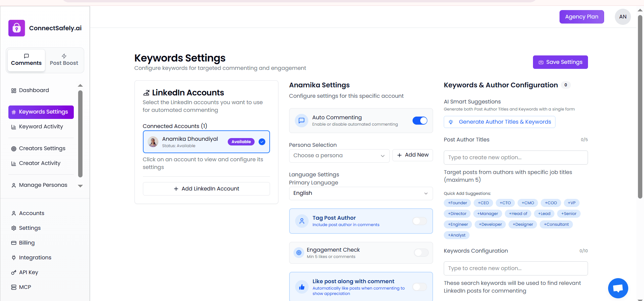Click the Manage Personas person icon

(14, 185)
